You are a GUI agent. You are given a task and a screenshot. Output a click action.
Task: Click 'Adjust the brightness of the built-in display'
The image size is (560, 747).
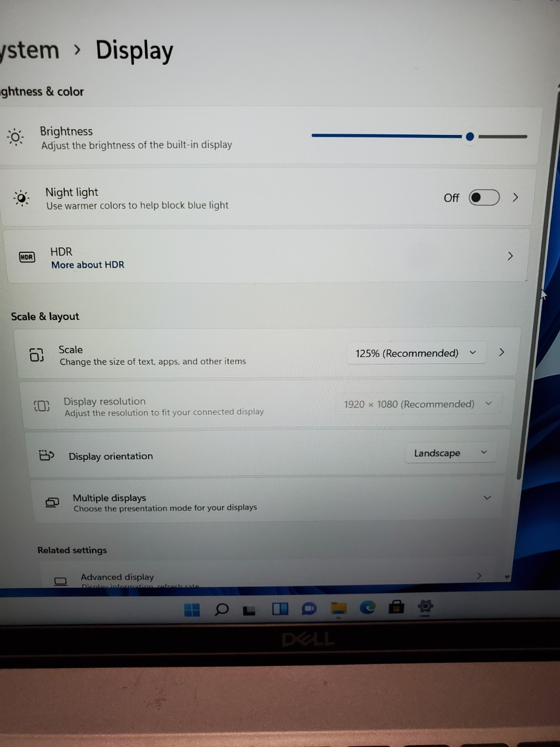coord(136,145)
